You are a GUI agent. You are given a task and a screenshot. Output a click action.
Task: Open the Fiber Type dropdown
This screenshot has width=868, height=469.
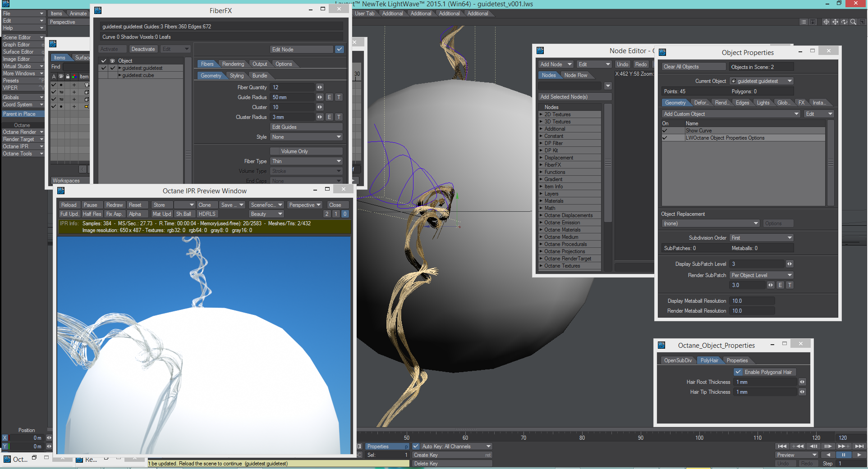coord(306,161)
